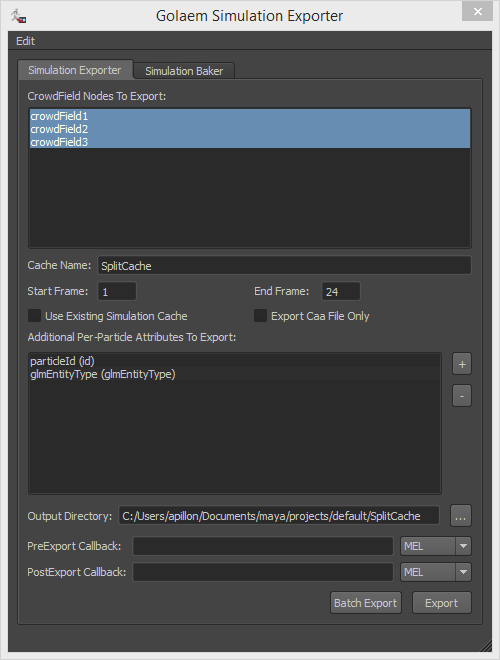The height and width of the screenshot is (660, 500).
Task: Browse for output directory with ellipsis button
Action: 461,516
